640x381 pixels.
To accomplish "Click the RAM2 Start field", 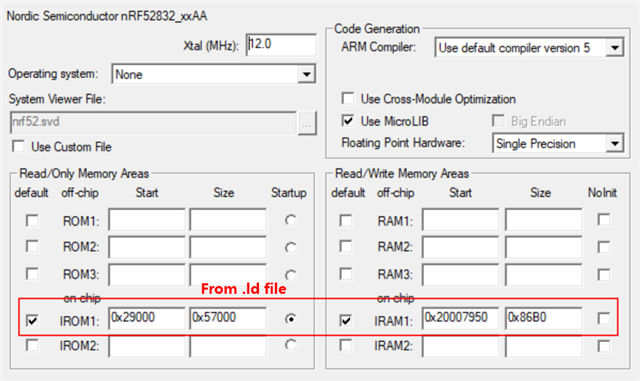I will pyautogui.click(x=460, y=247).
